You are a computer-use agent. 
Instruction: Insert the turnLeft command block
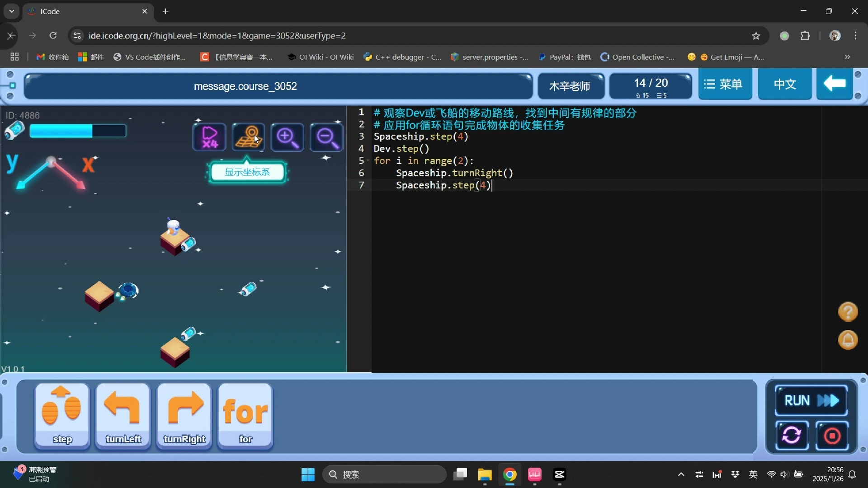coord(123,416)
